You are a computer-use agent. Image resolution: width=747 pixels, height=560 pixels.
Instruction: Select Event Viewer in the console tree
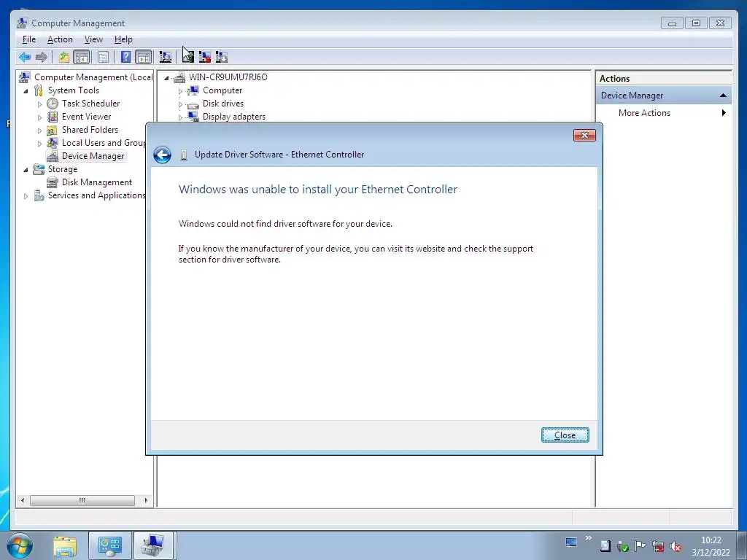[x=86, y=117]
